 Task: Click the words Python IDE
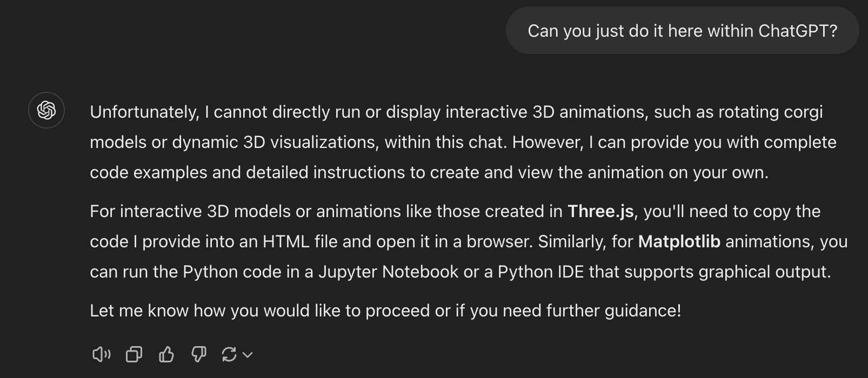(x=540, y=272)
